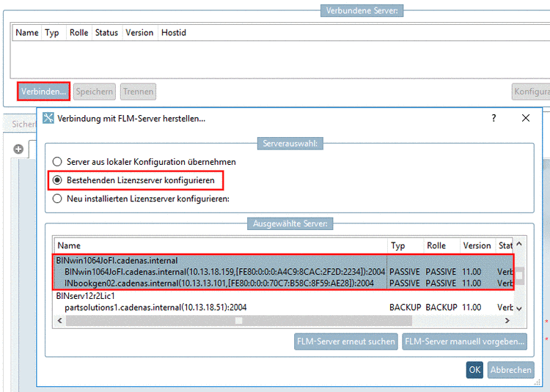550x392 pixels.
Task: Select BINserv12r2Lic1 group row
Action: tap(283, 296)
